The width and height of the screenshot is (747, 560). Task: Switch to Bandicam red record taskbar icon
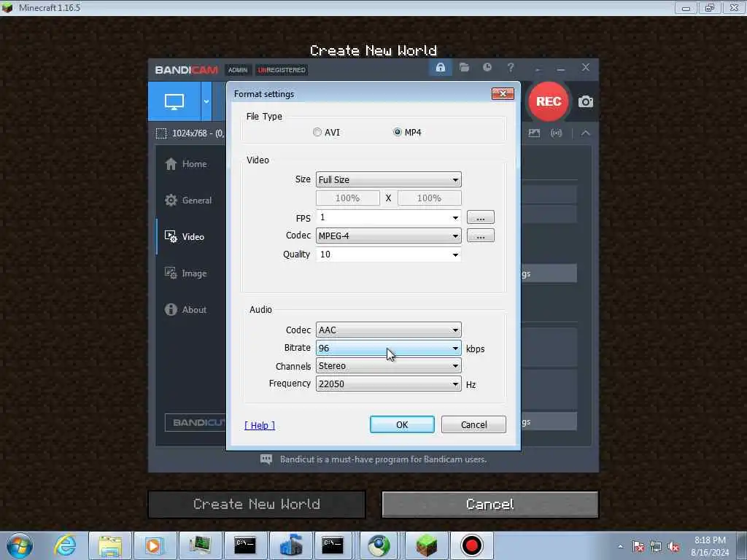[472, 545]
